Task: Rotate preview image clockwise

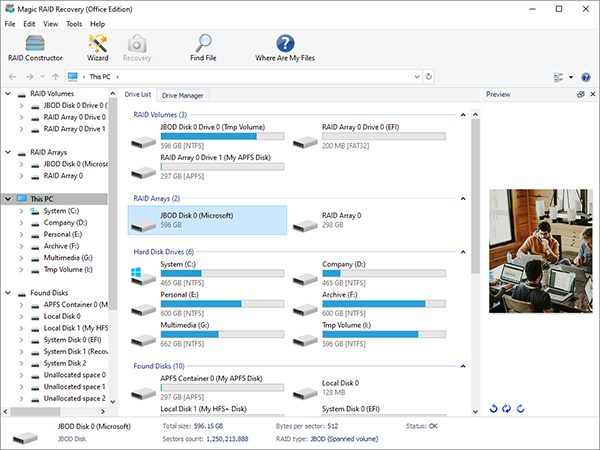Action: pos(520,409)
